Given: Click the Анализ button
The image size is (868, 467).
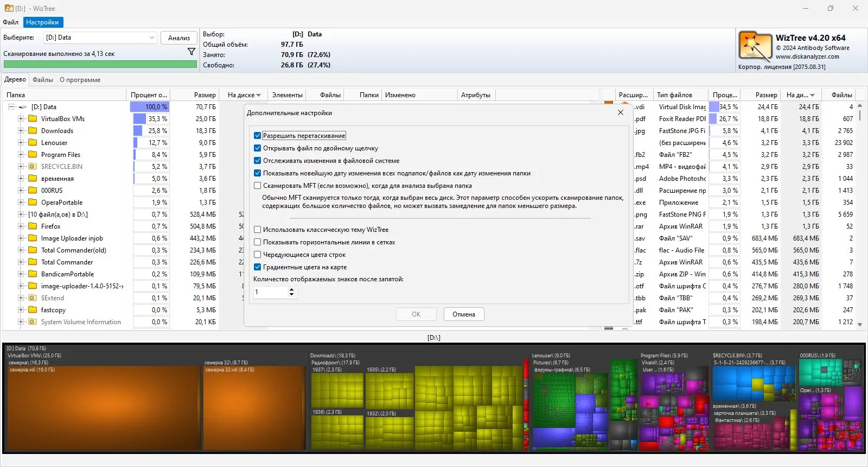Looking at the screenshot, I should (179, 38).
